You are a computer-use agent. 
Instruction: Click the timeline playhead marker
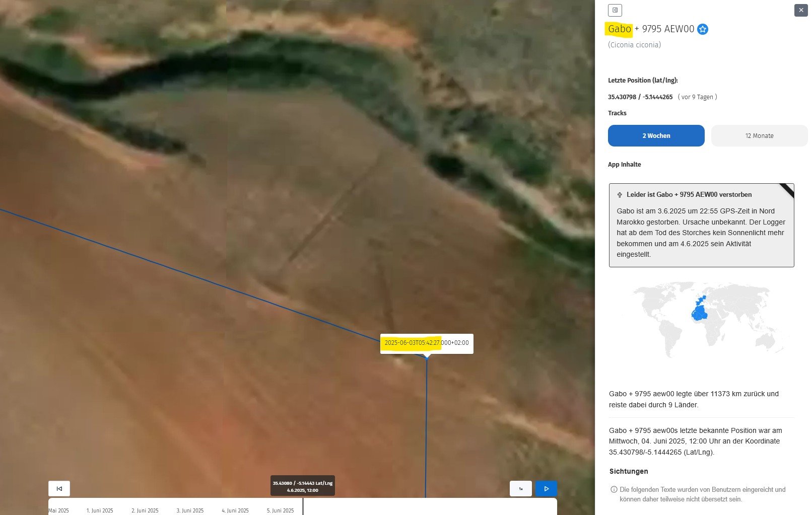303,506
